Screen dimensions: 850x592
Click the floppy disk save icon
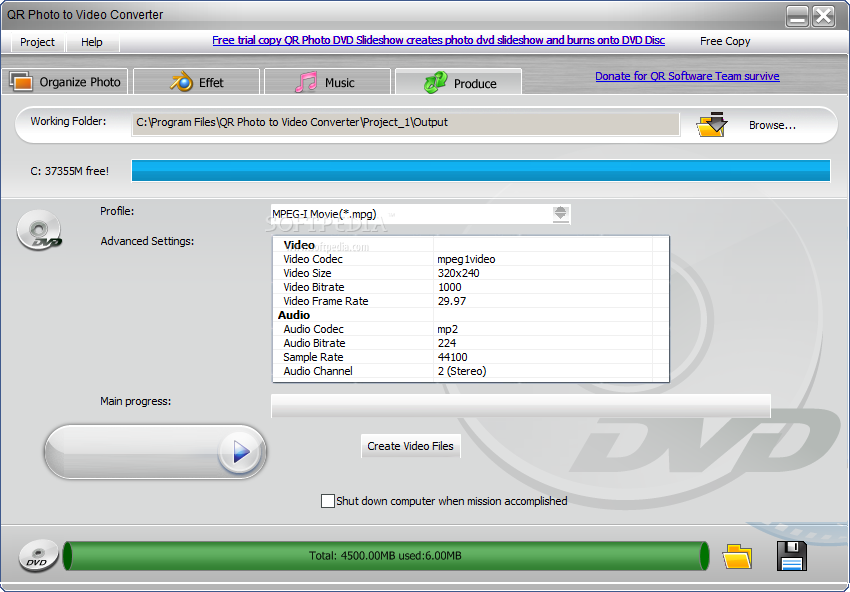791,556
